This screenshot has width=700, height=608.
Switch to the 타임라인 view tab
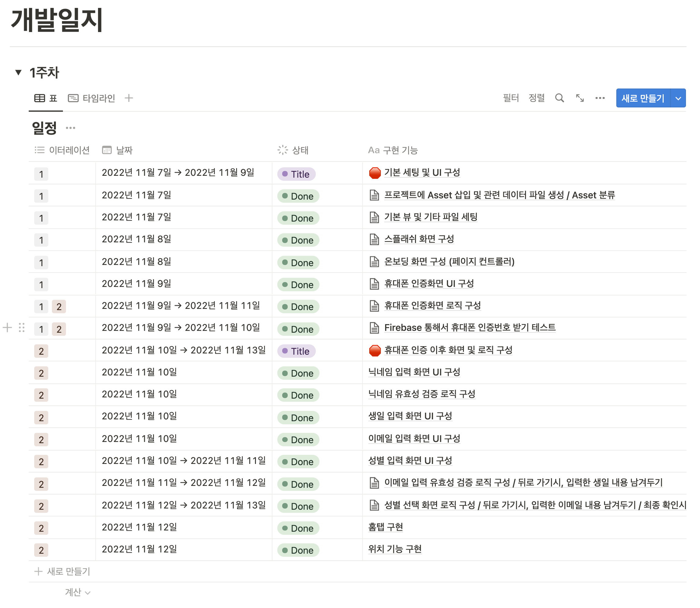[x=92, y=98]
